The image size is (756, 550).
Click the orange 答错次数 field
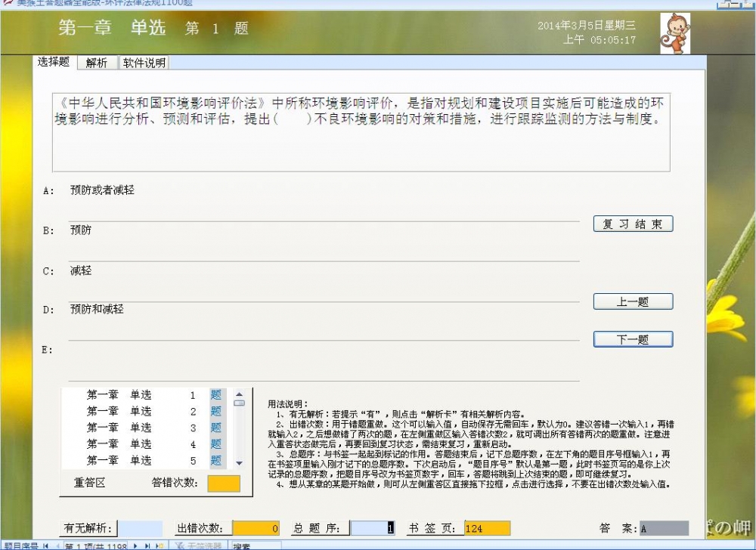(223, 484)
